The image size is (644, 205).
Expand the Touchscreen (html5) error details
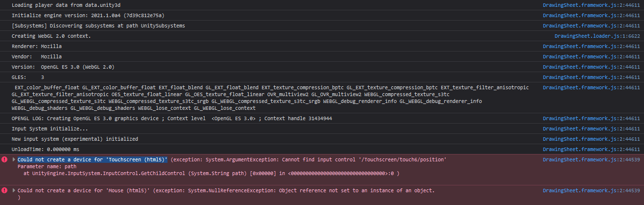point(14,160)
